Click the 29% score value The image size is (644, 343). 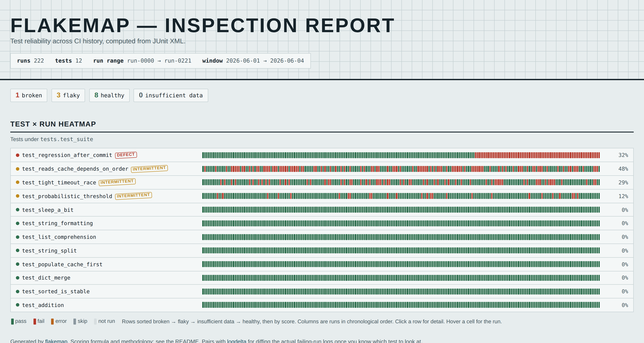pyautogui.click(x=623, y=182)
